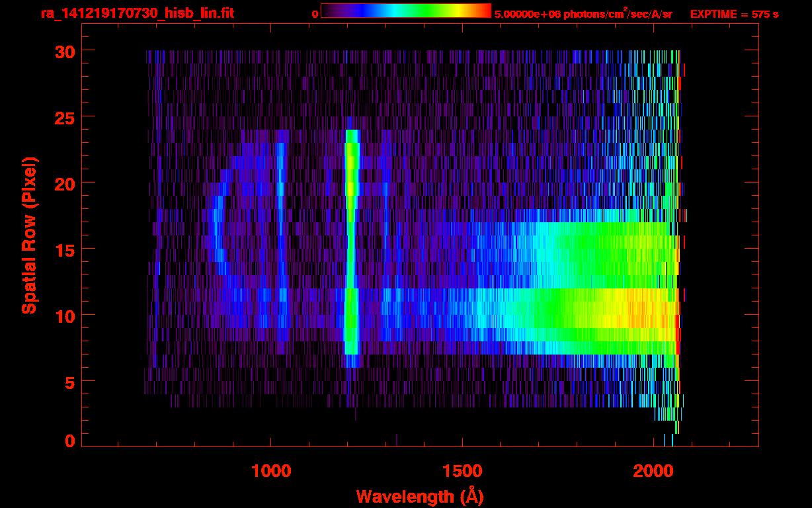Click the x-axis tick label 1500
Screen dimensions: 812x508
click(462, 470)
